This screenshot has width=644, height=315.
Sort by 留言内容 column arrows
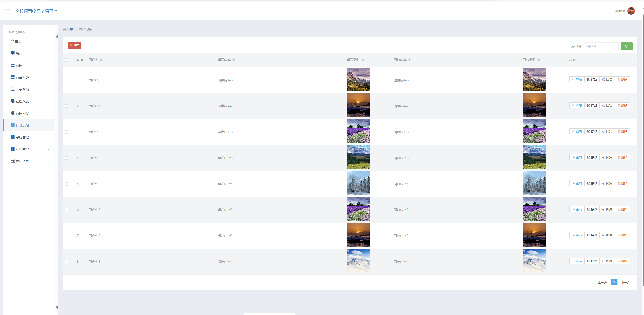coord(234,60)
